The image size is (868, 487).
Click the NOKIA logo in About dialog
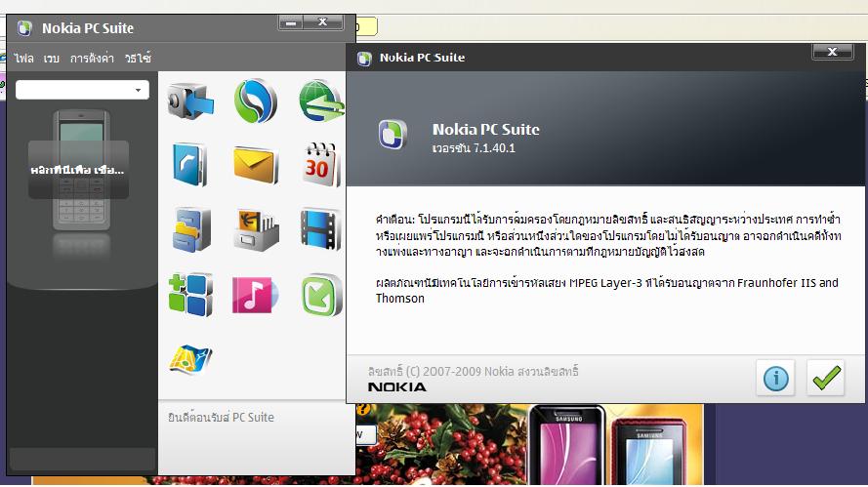[397, 386]
